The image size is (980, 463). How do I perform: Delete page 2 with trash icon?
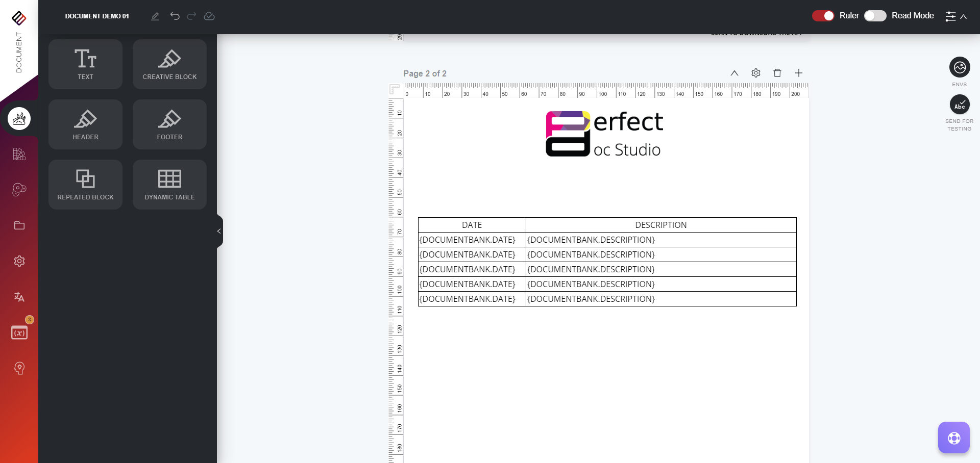[x=777, y=73]
